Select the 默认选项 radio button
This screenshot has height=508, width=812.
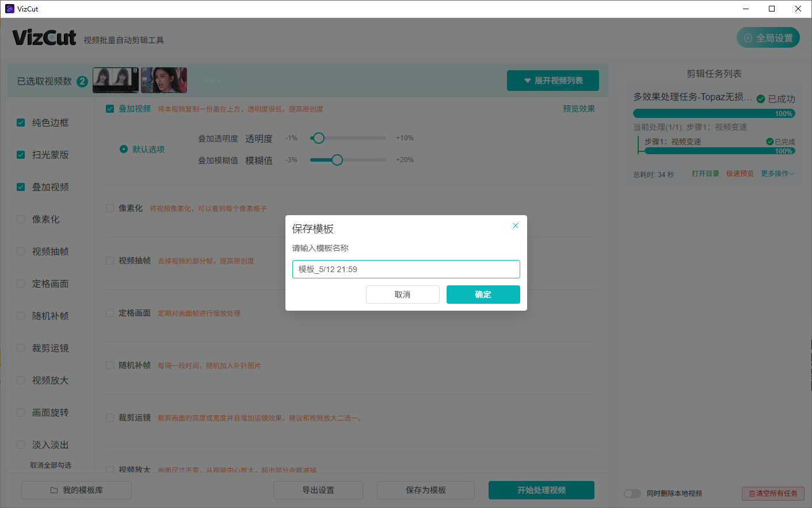click(123, 148)
